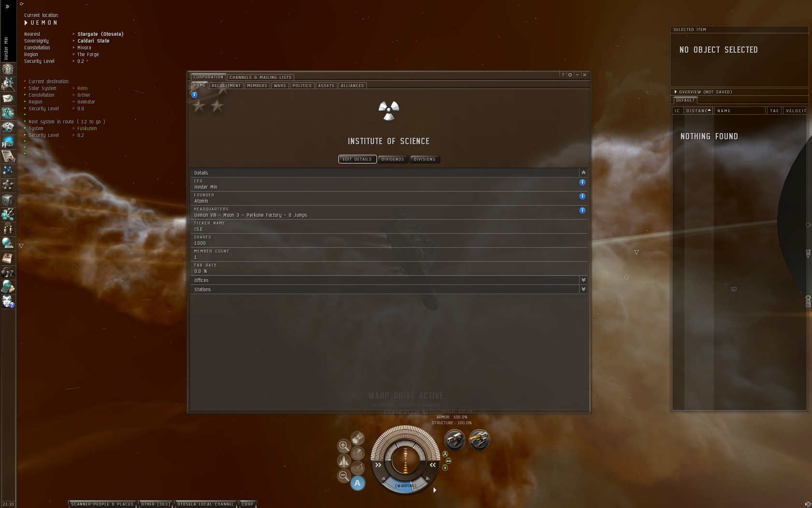Toggle the middle green minus HUD indicator
This screenshot has width=812, height=508.
pos(449,461)
